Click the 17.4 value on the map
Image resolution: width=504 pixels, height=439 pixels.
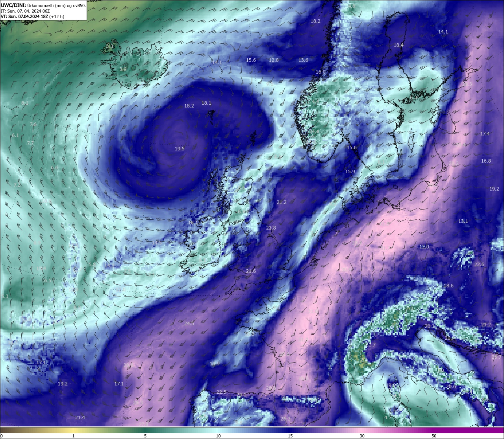(485, 134)
